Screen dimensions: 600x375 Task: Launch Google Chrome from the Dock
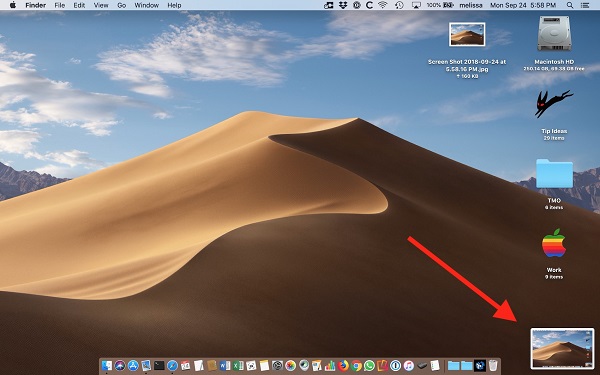(x=356, y=366)
